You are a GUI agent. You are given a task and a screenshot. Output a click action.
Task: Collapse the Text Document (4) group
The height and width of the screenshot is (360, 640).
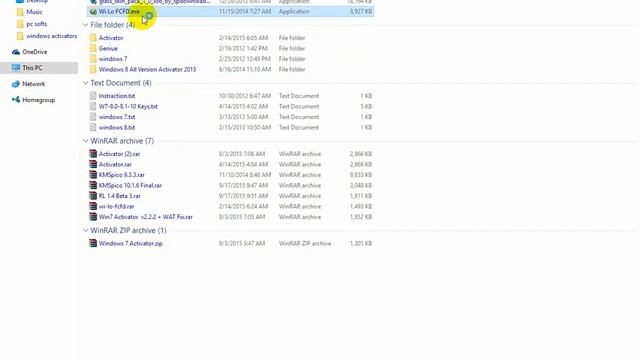click(85, 83)
